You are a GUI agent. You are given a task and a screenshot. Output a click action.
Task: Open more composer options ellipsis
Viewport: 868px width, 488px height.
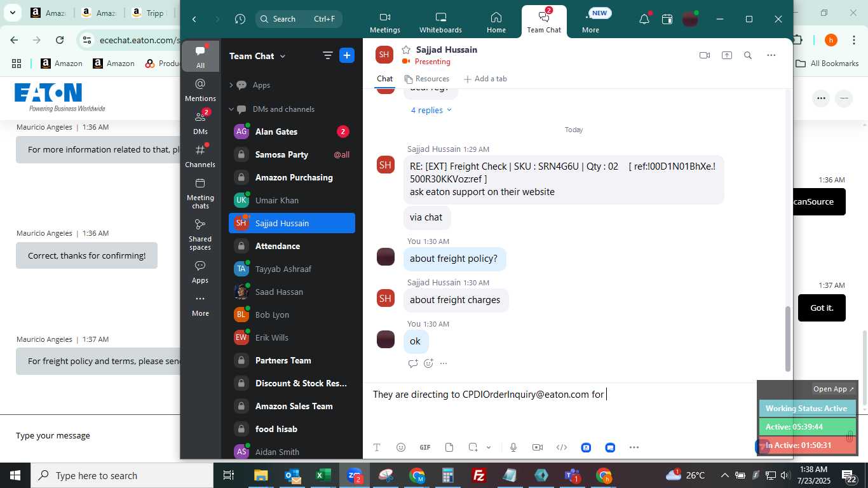tap(634, 447)
